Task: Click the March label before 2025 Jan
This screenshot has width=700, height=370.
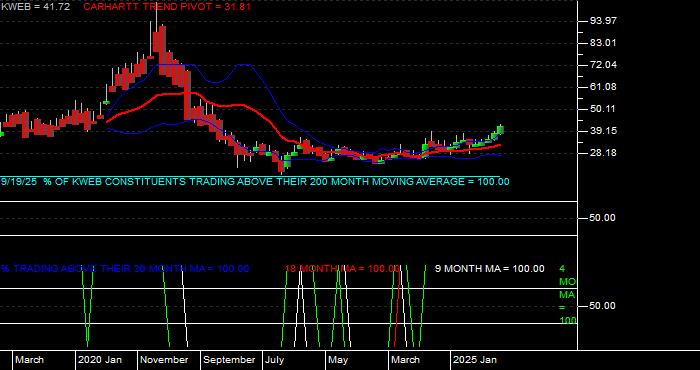Action: coord(405,360)
